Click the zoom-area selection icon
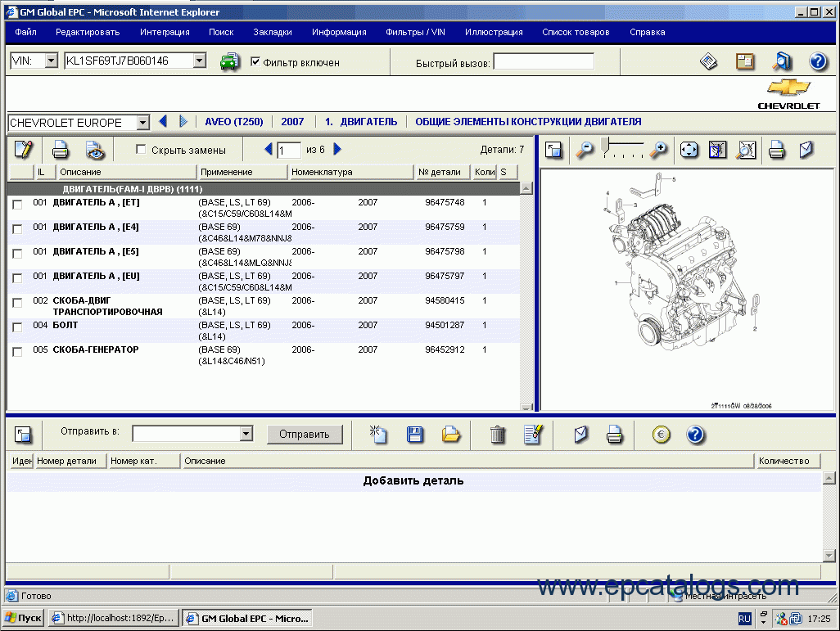 click(718, 150)
